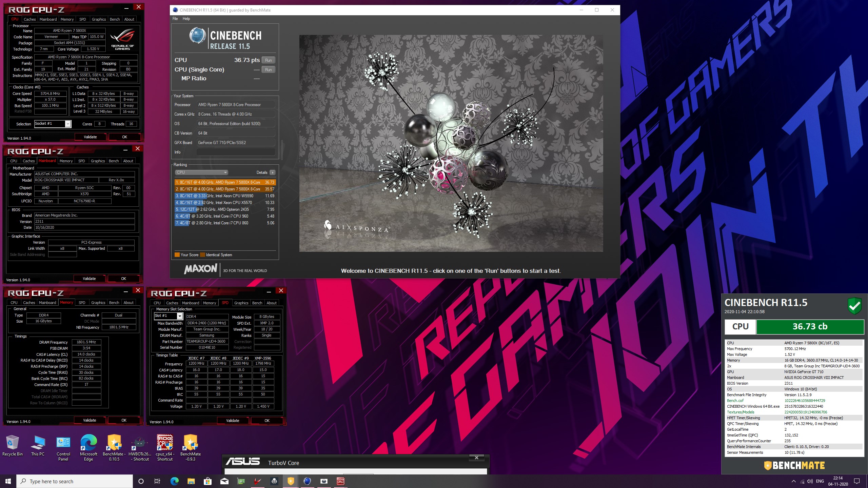Click OK in the Mainboard CPU-Z window
The width and height of the screenshot is (868, 488).
123,279
